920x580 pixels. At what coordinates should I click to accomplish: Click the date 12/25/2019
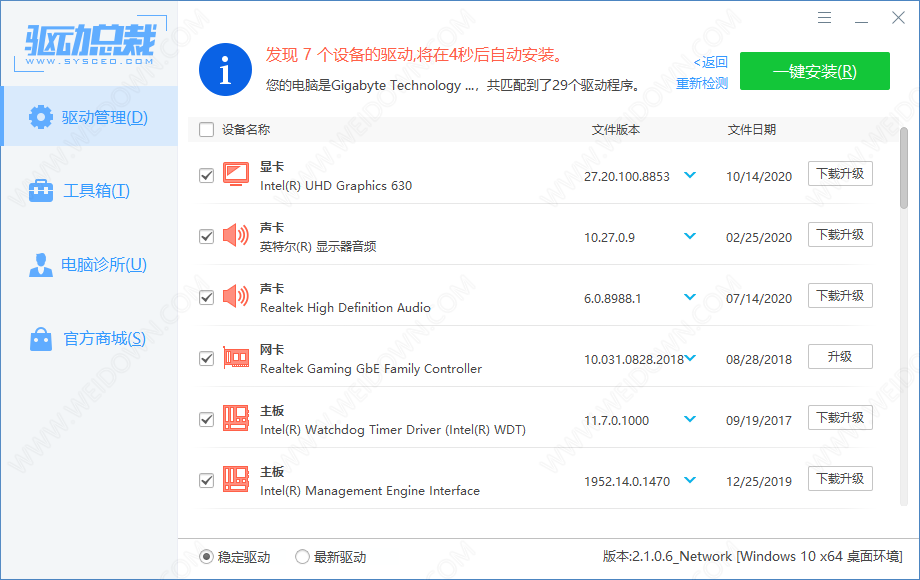point(759,481)
